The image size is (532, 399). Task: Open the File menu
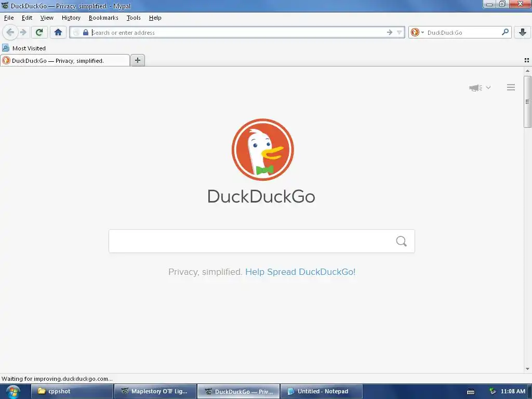coord(9,18)
